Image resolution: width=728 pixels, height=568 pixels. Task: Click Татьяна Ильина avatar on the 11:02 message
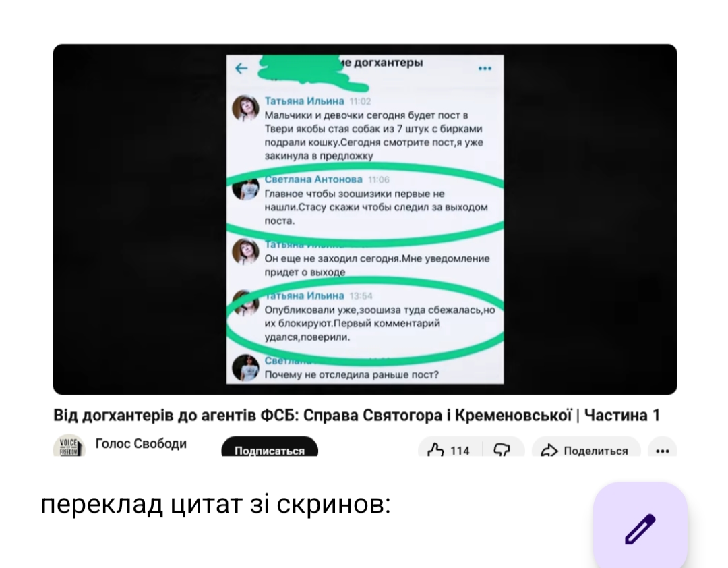point(245,109)
